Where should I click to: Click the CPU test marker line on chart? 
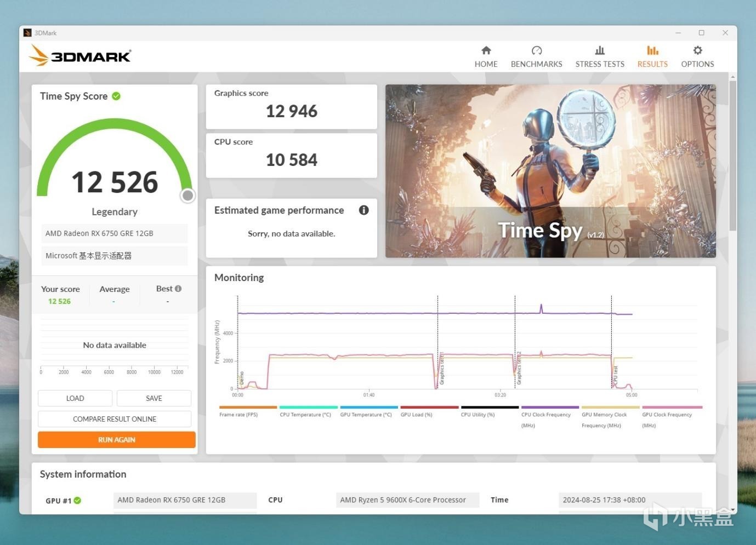(x=611, y=342)
